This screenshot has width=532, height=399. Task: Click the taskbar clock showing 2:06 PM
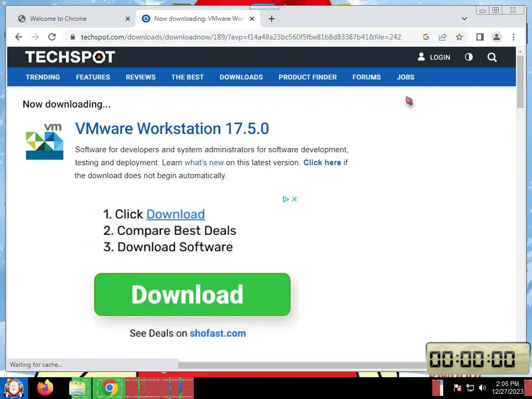coord(508,388)
